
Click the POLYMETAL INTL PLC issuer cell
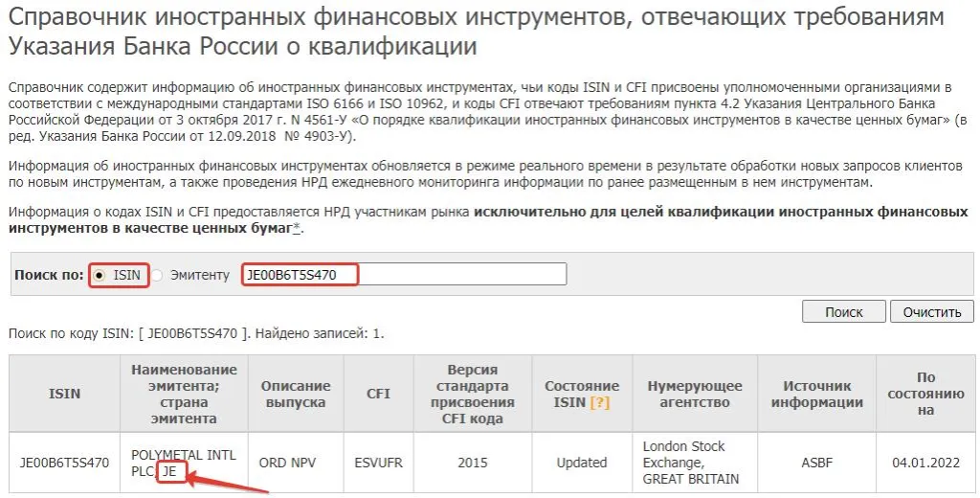pos(184,463)
